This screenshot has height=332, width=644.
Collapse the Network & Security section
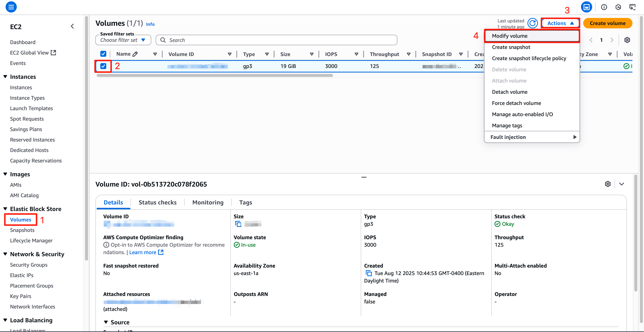click(x=5, y=254)
